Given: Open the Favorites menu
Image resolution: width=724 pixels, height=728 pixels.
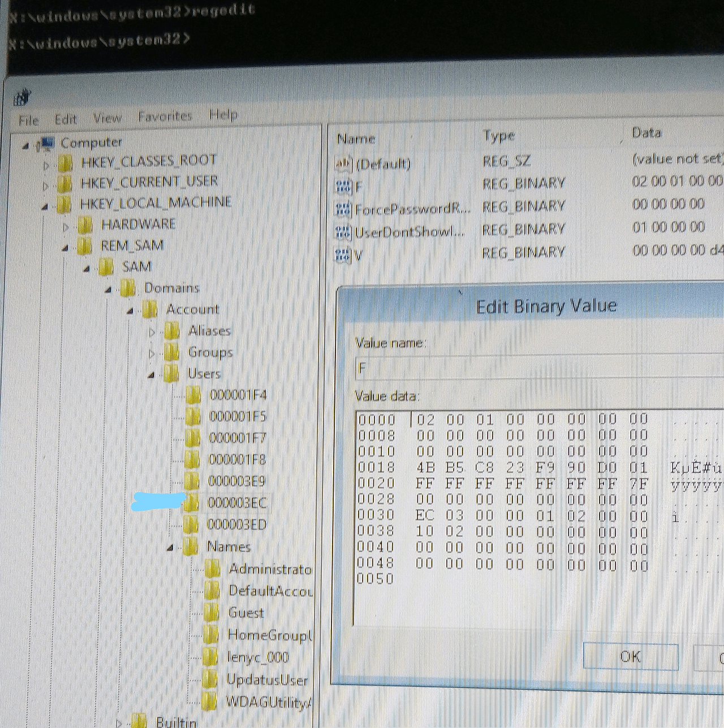Looking at the screenshot, I should [165, 116].
